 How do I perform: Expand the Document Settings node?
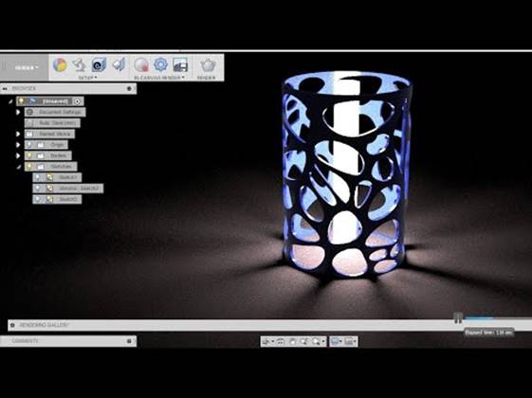[x=18, y=112]
